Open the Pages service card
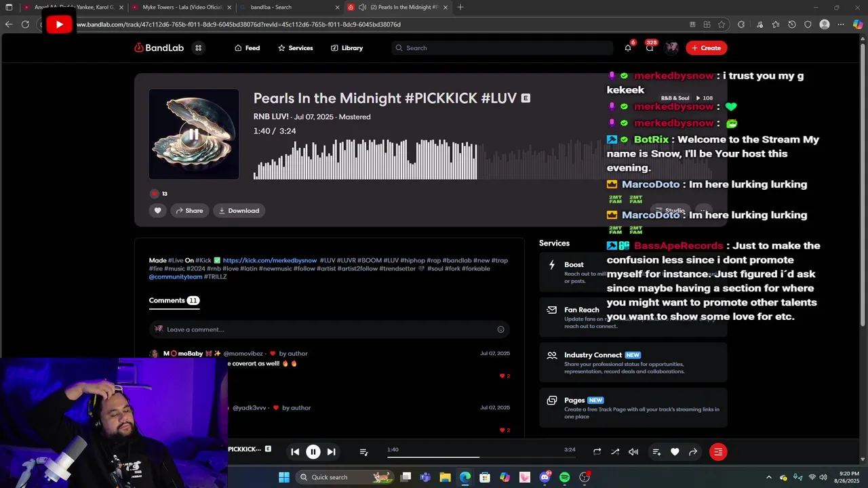This screenshot has height=488, width=868. [x=633, y=407]
